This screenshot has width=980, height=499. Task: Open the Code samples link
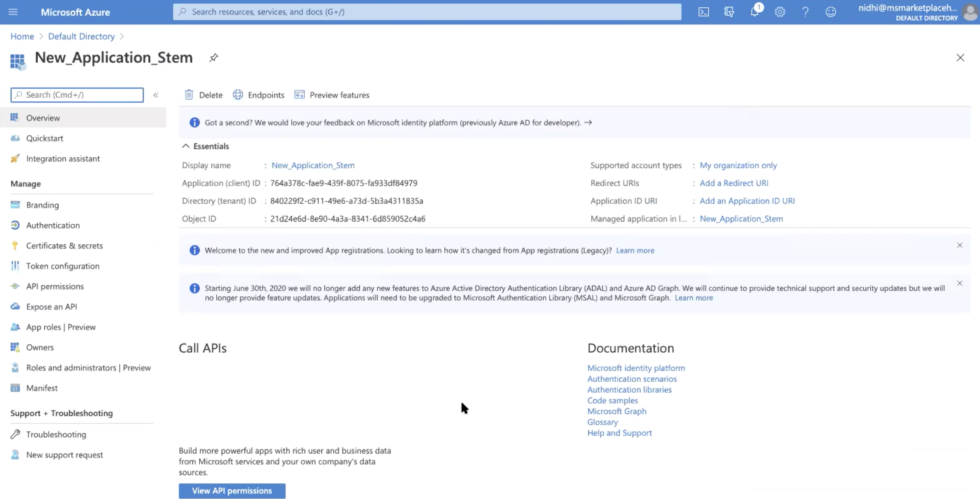(612, 400)
